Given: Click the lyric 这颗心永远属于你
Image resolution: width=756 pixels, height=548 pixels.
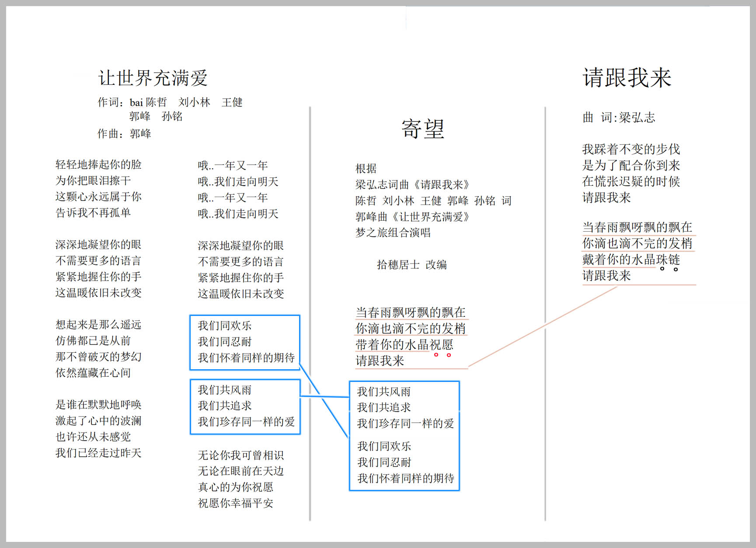Looking at the screenshot, I should click(x=98, y=197).
